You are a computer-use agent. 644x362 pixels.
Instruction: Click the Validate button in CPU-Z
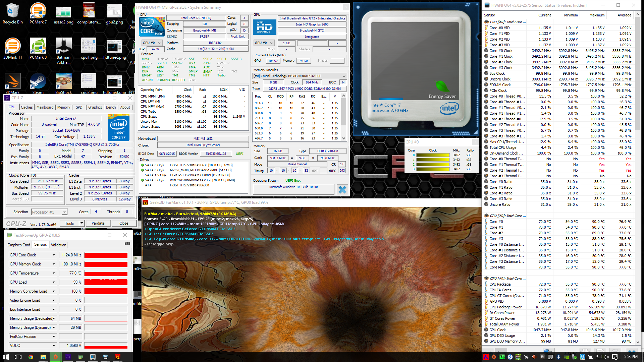(x=98, y=223)
